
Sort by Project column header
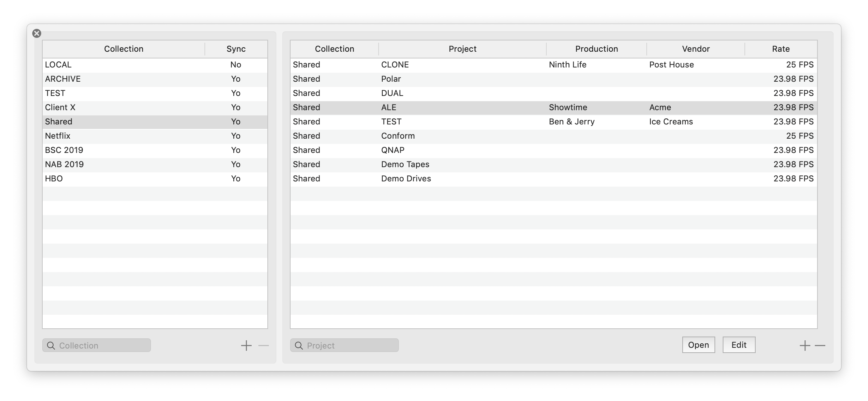pos(462,49)
